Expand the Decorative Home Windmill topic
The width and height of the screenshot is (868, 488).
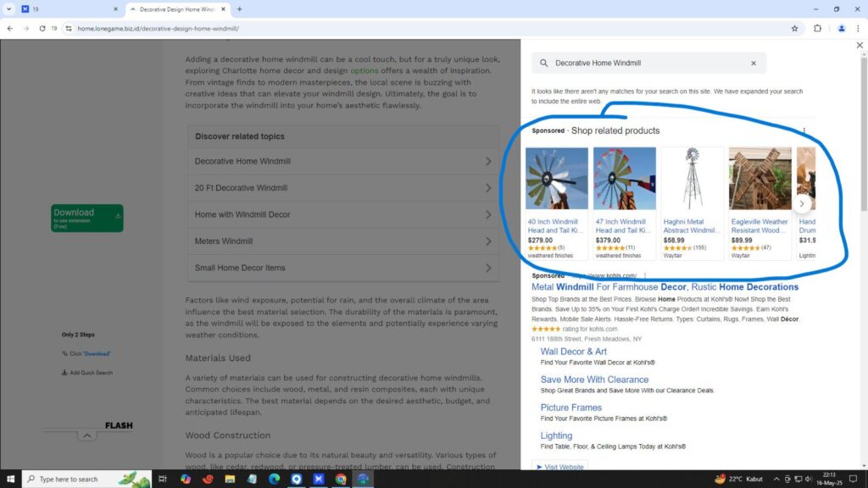point(343,161)
